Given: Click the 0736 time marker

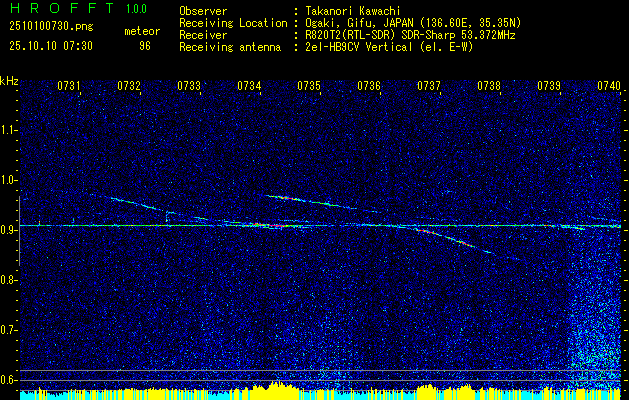Looking at the screenshot, I should tap(369, 85).
